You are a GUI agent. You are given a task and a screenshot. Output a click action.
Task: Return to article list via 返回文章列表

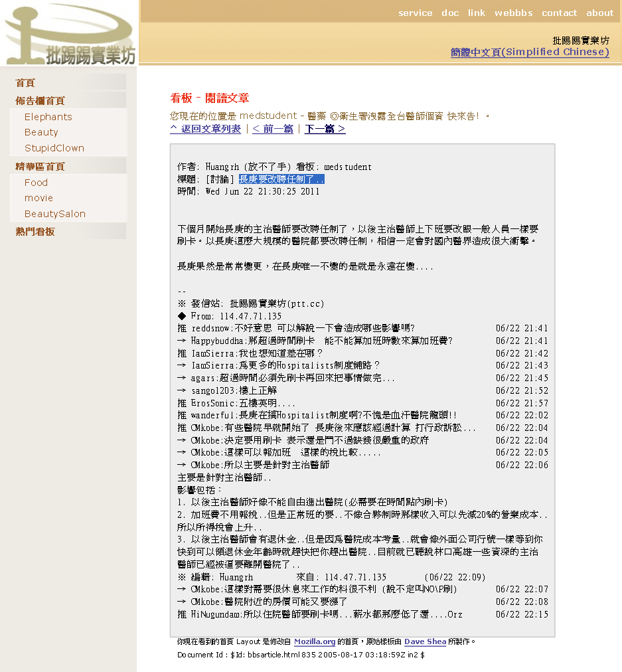(x=206, y=129)
